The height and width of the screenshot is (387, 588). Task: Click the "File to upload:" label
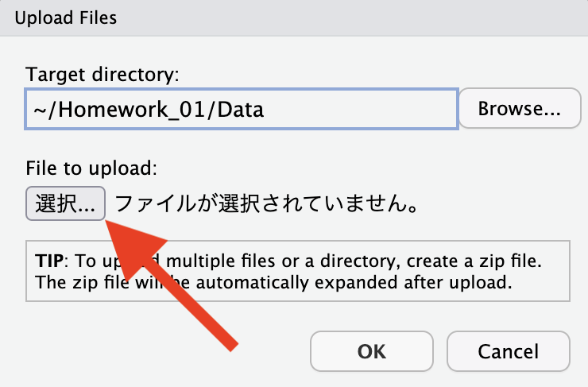(x=91, y=168)
